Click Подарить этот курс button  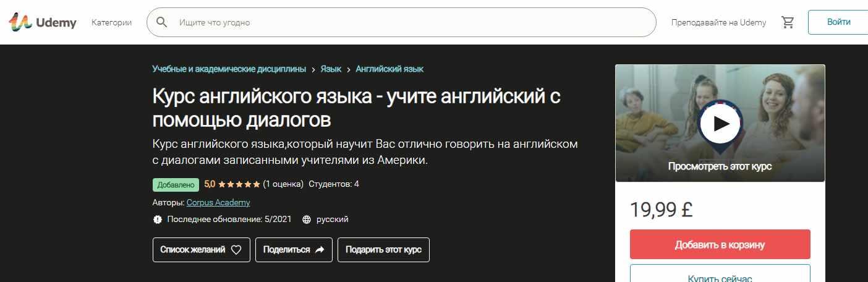point(383,250)
